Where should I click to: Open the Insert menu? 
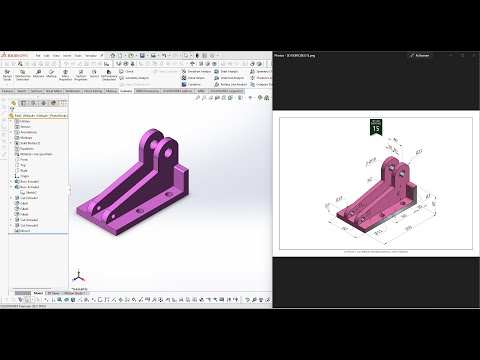point(67,56)
